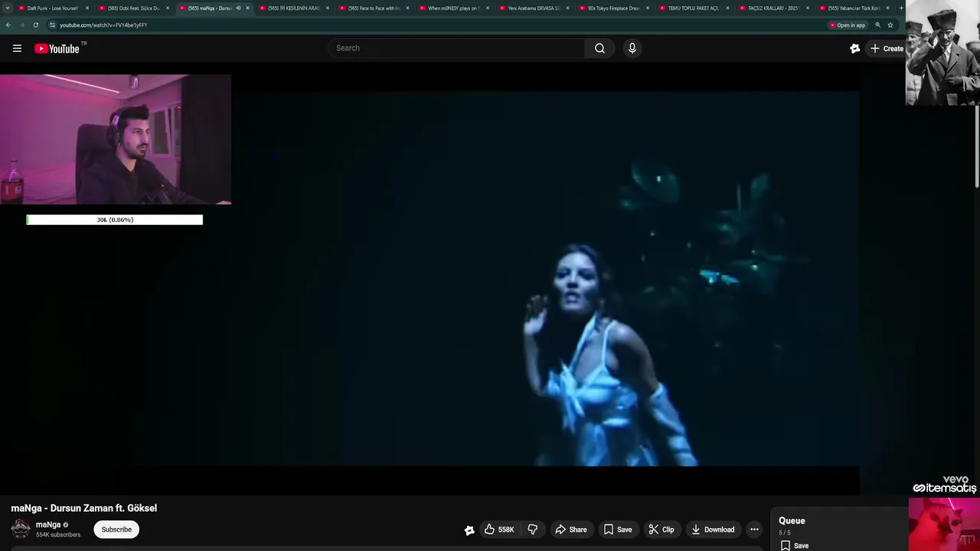Switch to the Yeni Arabama DEVASA tab
The height and width of the screenshot is (551, 980).
533,8
